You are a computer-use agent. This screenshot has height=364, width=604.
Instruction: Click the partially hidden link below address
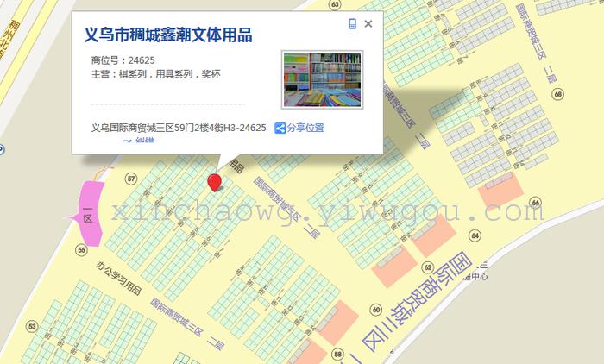[x=138, y=141]
